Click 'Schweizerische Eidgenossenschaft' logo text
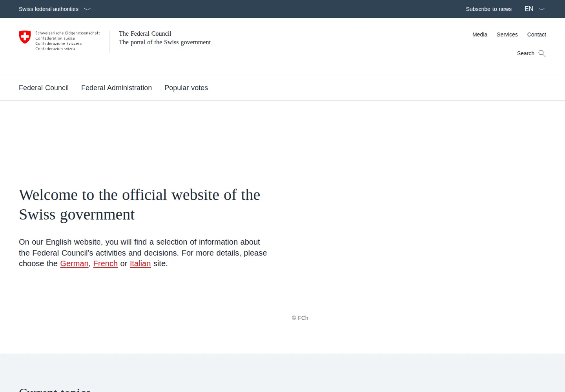 tap(67, 33)
